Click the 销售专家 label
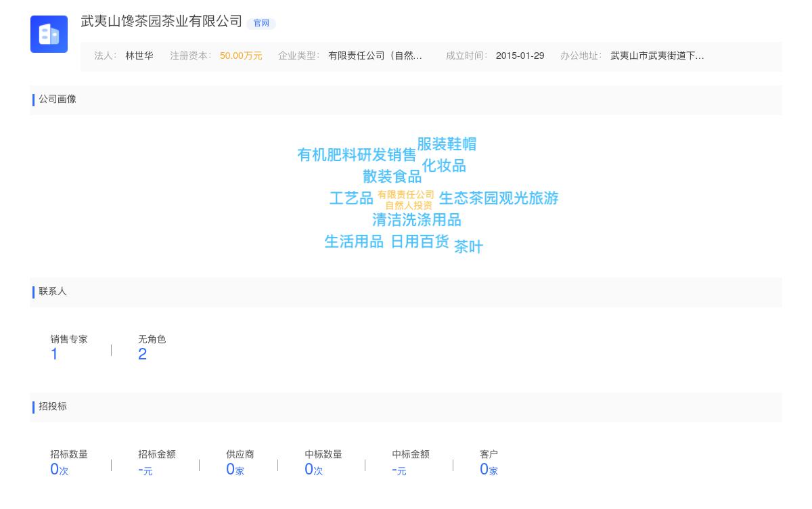This screenshot has width=812, height=509. tap(69, 340)
